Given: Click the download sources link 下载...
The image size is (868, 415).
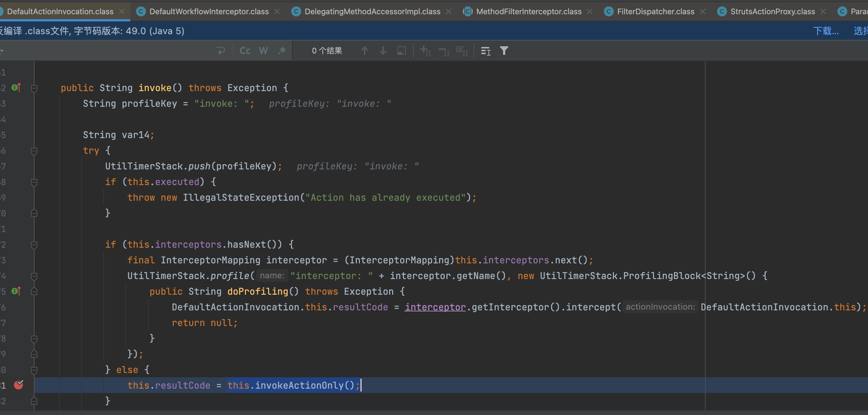Looking at the screenshot, I should [826, 31].
